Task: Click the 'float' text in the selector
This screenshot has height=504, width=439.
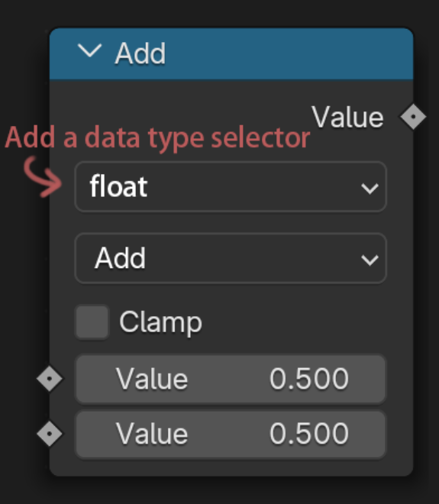Action: (x=118, y=186)
